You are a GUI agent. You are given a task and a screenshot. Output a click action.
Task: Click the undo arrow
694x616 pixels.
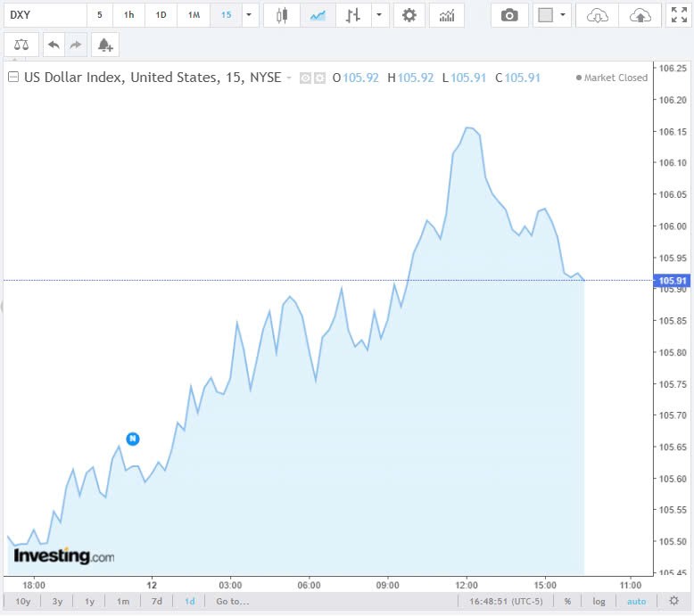(x=54, y=45)
